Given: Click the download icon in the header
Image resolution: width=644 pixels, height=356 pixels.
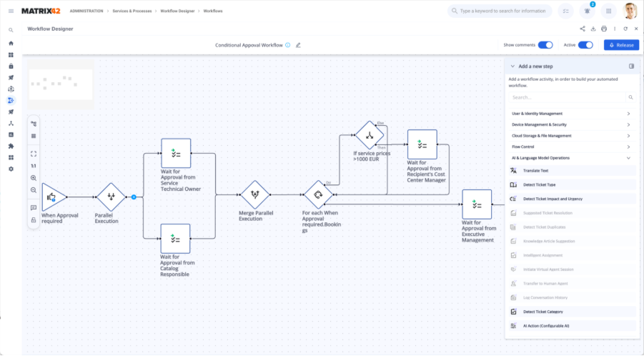Looking at the screenshot, I should coord(593,29).
